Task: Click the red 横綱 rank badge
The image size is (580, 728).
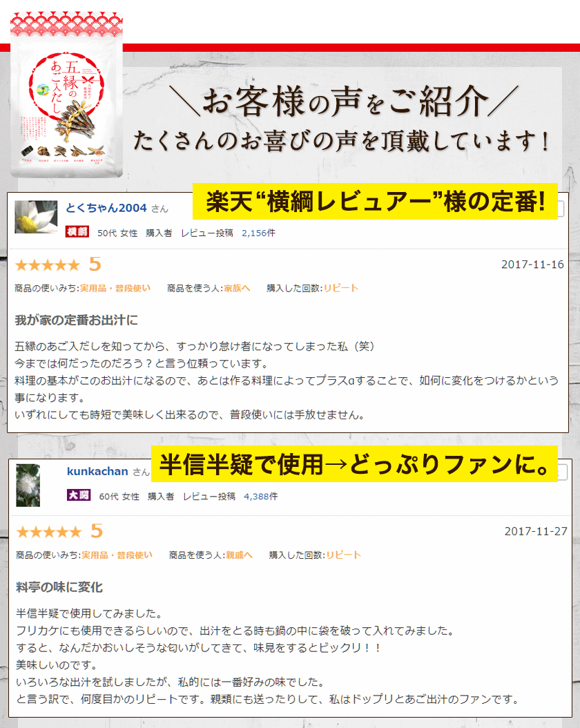Action: pyautogui.click(x=77, y=231)
